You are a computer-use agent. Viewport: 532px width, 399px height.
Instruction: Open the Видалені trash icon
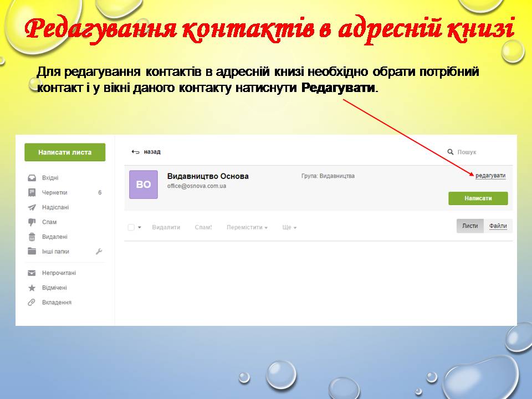click(32, 237)
